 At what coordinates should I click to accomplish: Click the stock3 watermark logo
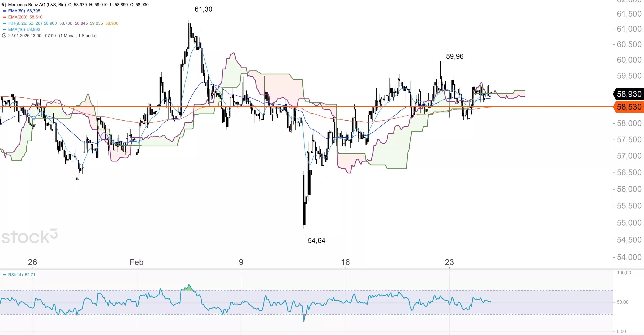tap(30, 237)
